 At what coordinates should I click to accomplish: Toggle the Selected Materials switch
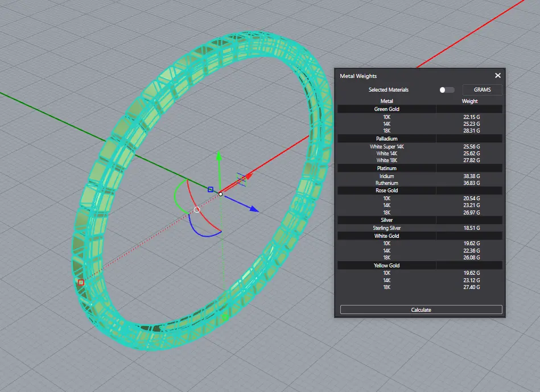click(x=447, y=90)
